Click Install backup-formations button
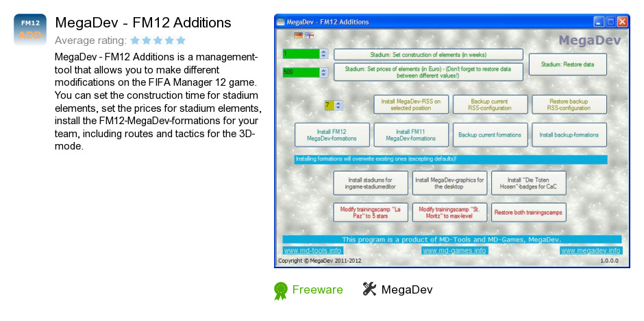 tap(569, 135)
